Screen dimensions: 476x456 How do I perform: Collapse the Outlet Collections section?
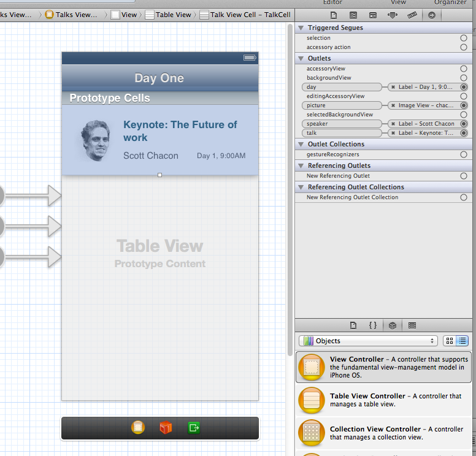point(301,145)
